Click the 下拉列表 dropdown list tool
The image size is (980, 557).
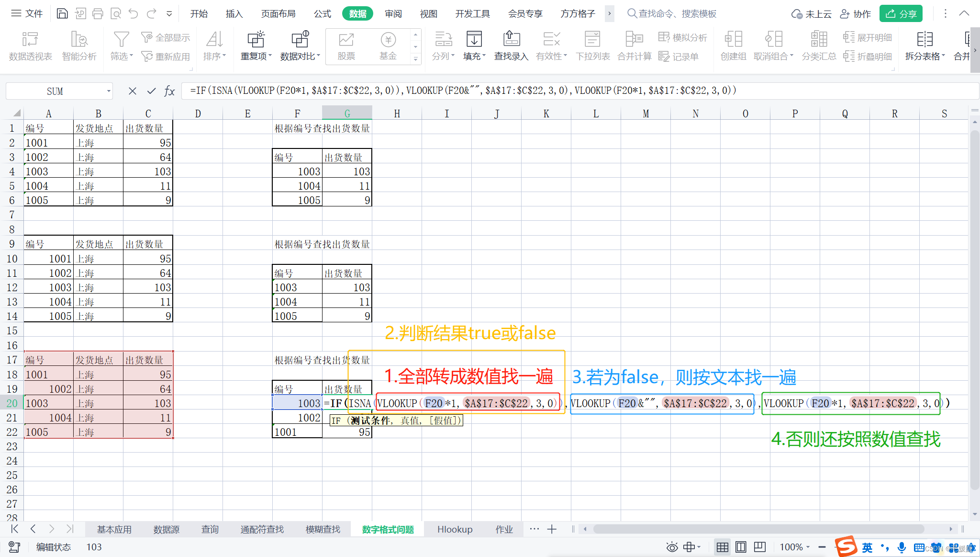593,46
